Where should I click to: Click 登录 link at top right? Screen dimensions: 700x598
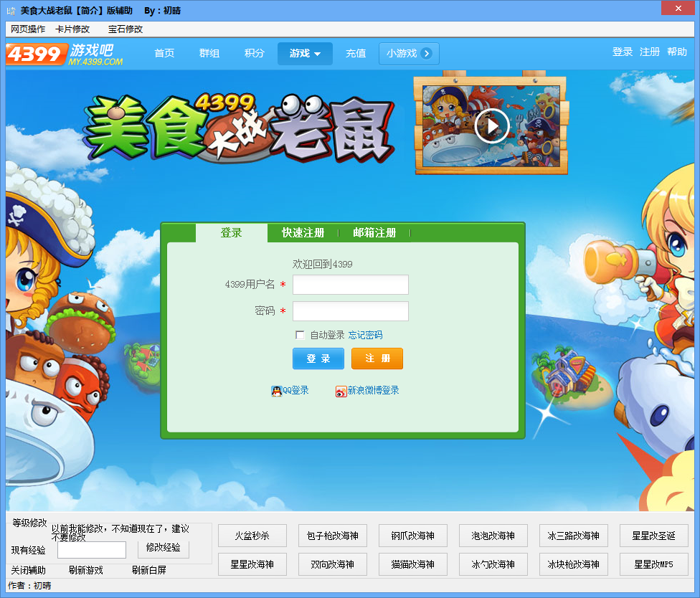pyautogui.click(x=623, y=52)
